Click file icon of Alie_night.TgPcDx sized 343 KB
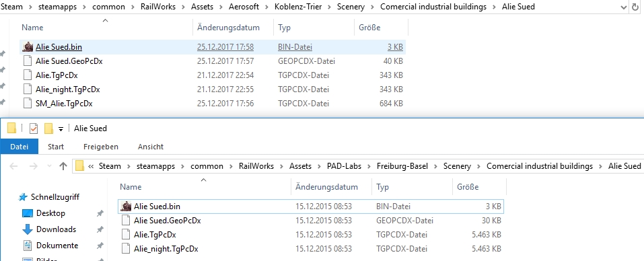Image resolution: width=644 pixels, height=261 pixels. pyautogui.click(x=28, y=89)
